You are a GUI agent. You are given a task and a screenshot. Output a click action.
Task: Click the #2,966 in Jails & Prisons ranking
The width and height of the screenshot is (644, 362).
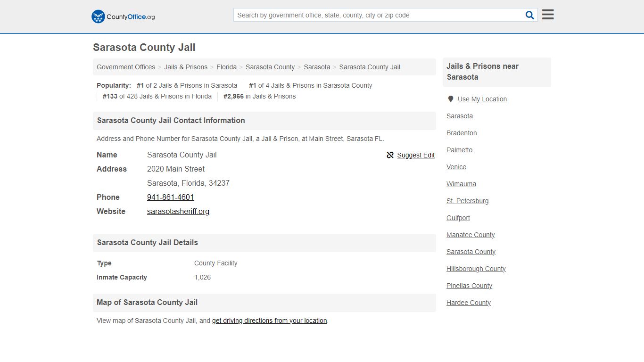point(260,96)
